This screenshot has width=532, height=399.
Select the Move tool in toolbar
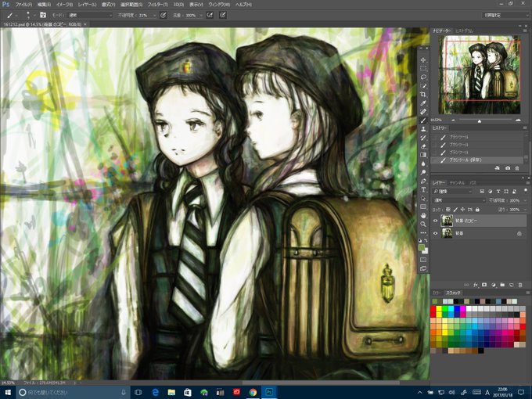click(423, 60)
